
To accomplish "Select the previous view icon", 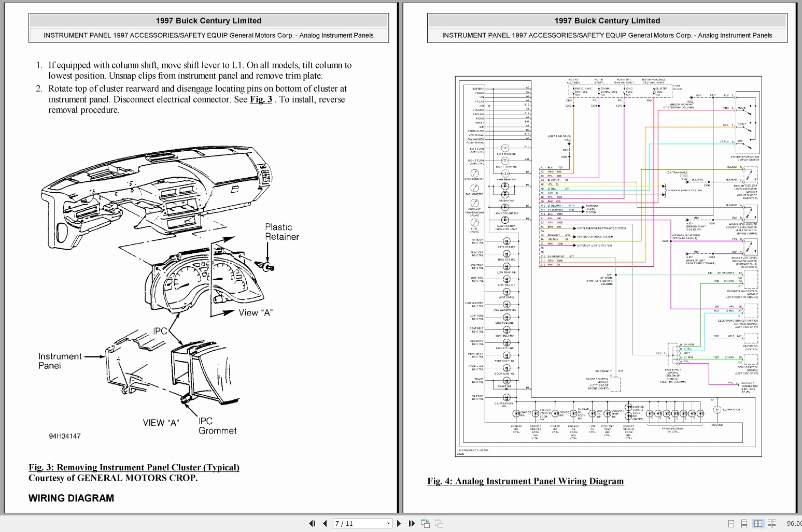I will point(426,523).
